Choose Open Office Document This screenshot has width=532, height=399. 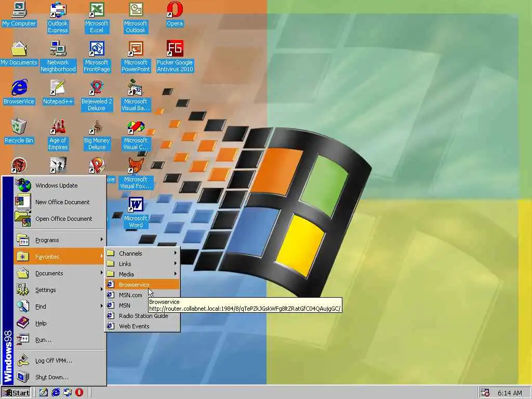pos(60,219)
